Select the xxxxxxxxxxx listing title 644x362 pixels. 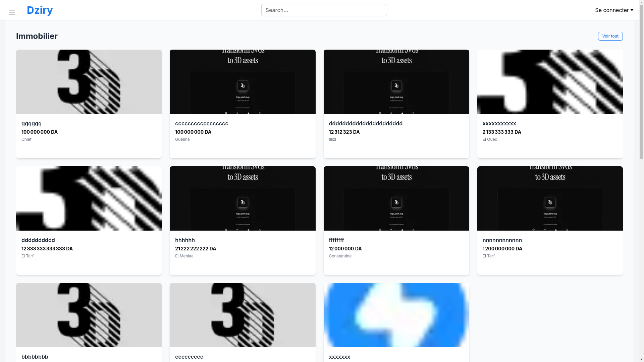pyautogui.click(x=499, y=123)
